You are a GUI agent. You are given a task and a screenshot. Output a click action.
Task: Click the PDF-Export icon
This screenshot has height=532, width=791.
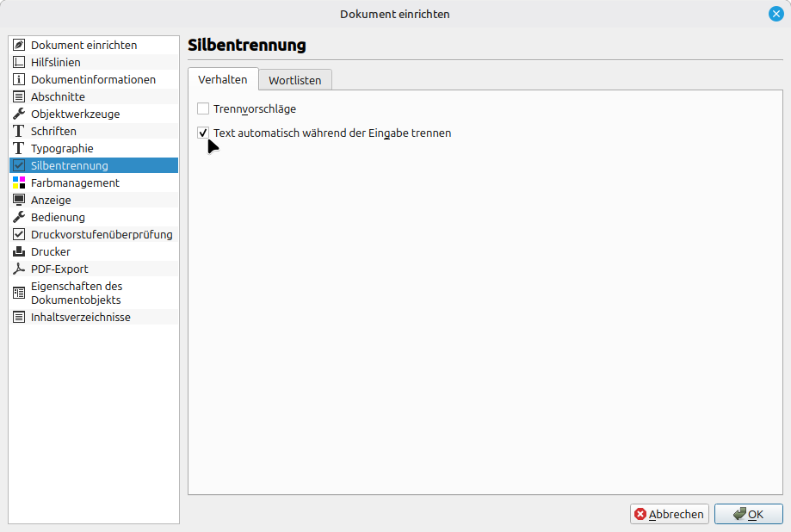(19, 269)
